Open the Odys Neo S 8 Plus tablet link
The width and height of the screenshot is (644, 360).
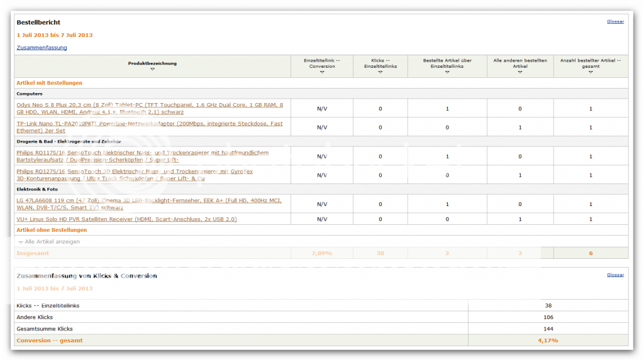[x=150, y=108]
